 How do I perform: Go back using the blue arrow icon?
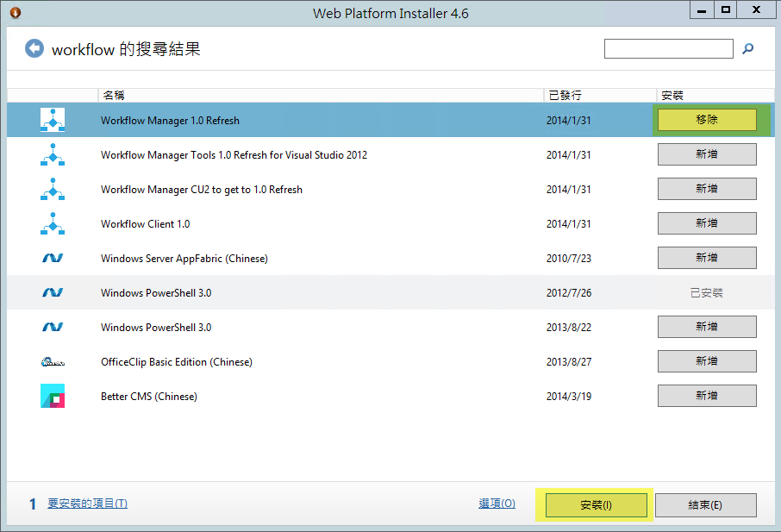coord(34,48)
